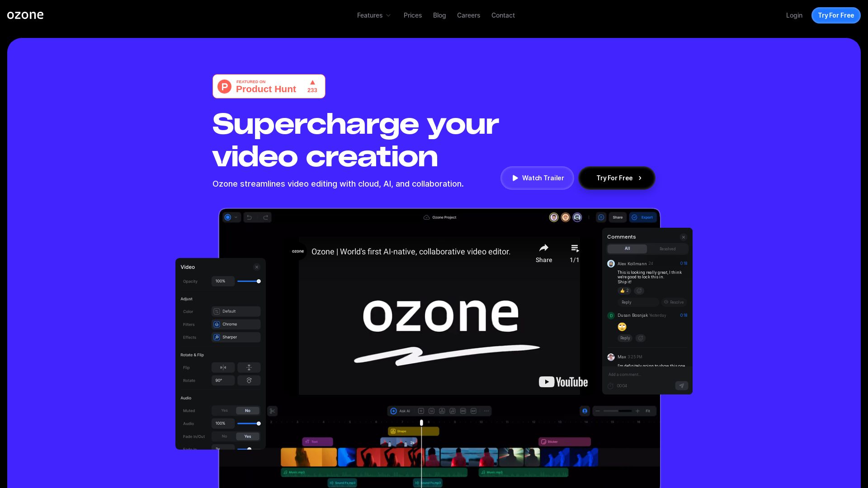Click Watch Trailer button

coord(537,178)
